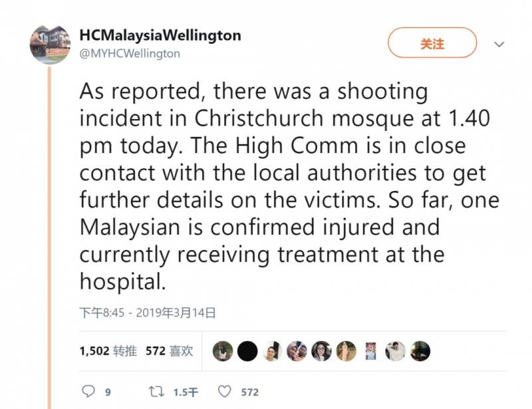The width and height of the screenshot is (532, 409).
Task: Click the eighth avatar in the likers row
Action: click(x=396, y=351)
